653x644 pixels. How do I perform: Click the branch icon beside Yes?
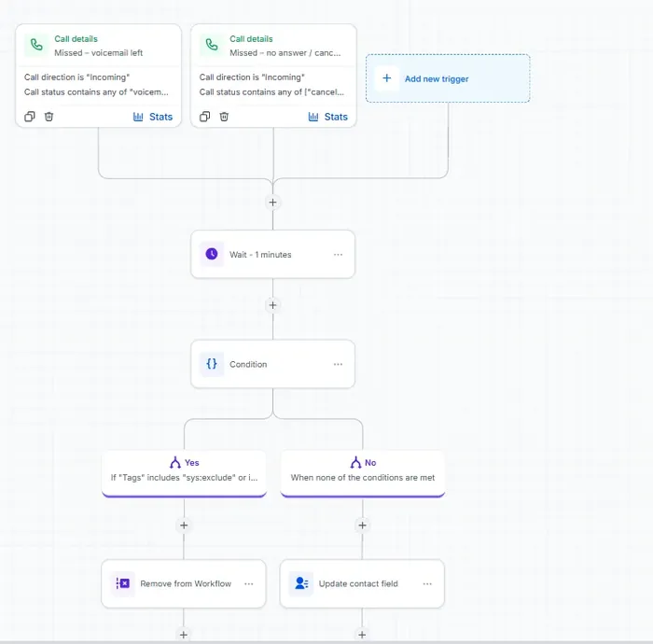point(175,462)
